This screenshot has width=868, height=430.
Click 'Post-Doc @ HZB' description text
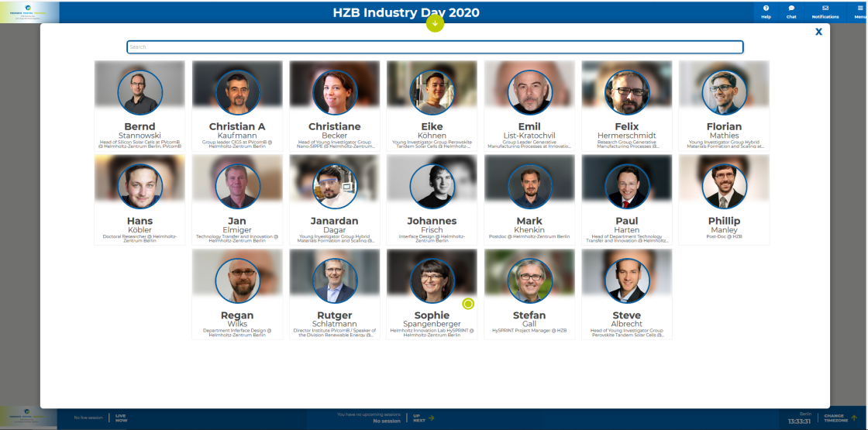pyautogui.click(x=724, y=237)
